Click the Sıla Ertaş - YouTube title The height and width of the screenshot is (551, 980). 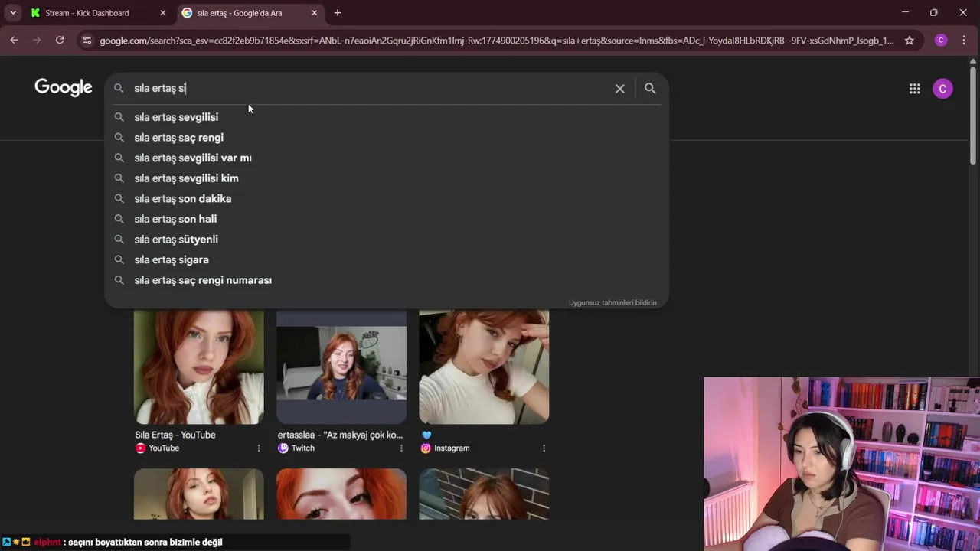(x=175, y=435)
